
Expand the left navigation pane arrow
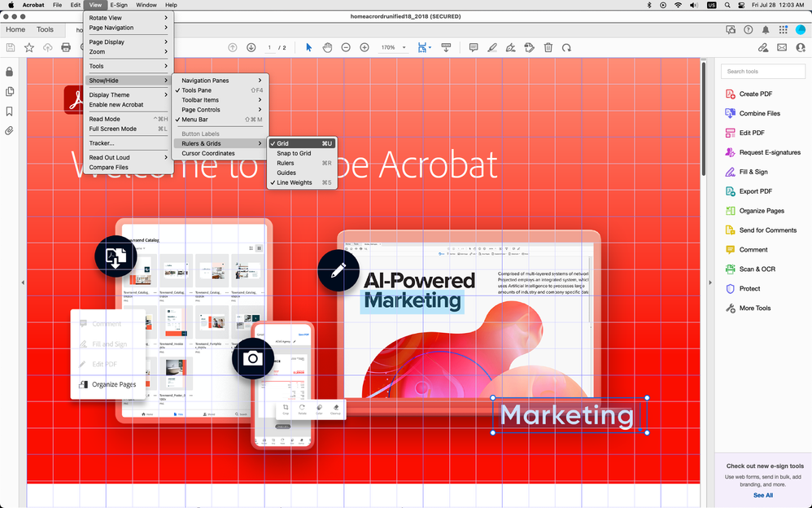click(x=23, y=283)
